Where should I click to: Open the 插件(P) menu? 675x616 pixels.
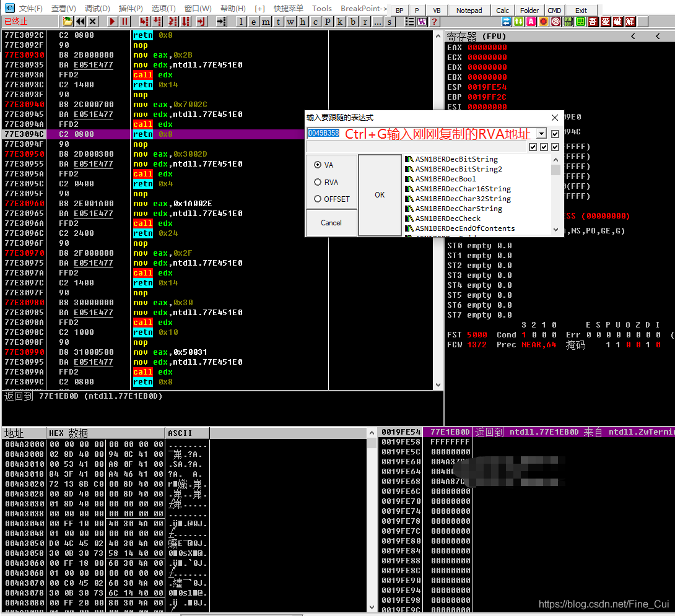[x=131, y=9]
